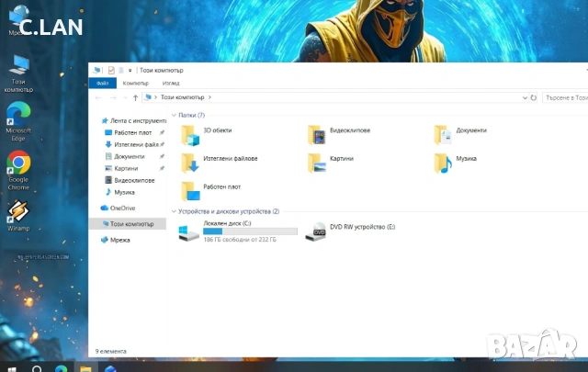588x372 pixels.
Task: Click the New folder icon in the title bar
Action: tap(121, 70)
